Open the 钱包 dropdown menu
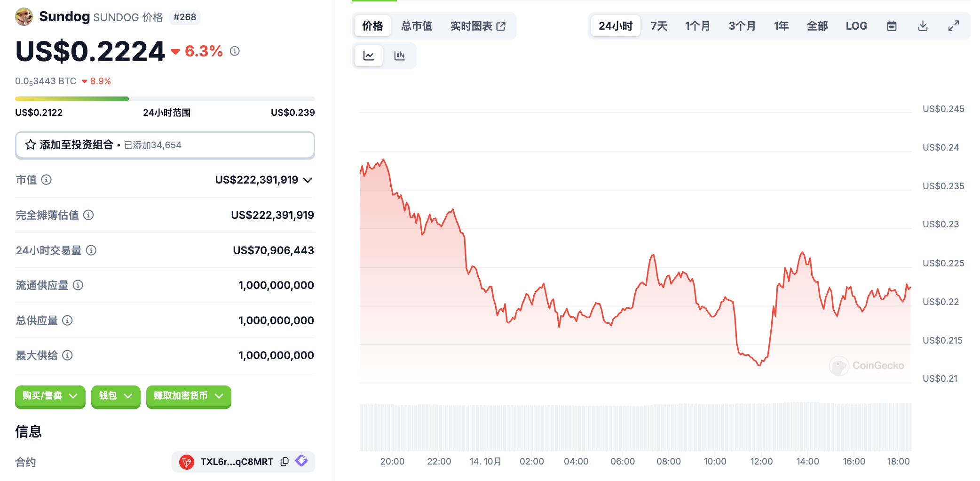The height and width of the screenshot is (481, 980). (116, 396)
